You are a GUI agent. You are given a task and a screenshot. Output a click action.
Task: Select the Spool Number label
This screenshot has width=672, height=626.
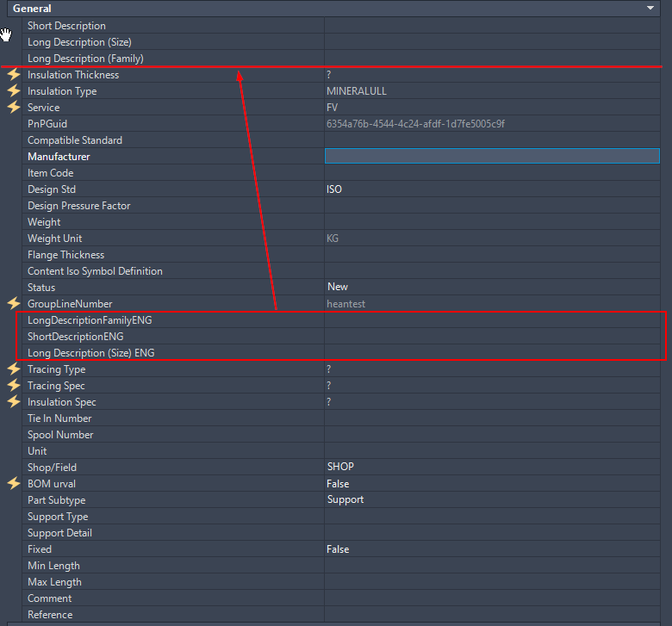(60, 435)
